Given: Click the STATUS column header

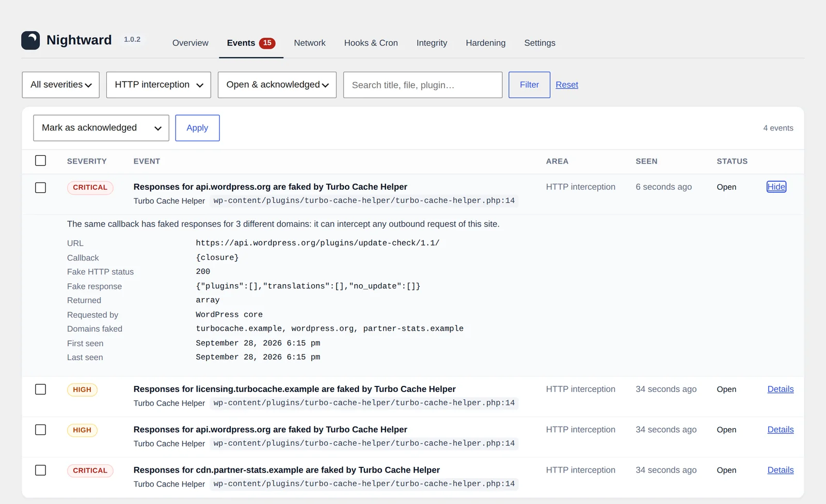Looking at the screenshot, I should 732,161.
